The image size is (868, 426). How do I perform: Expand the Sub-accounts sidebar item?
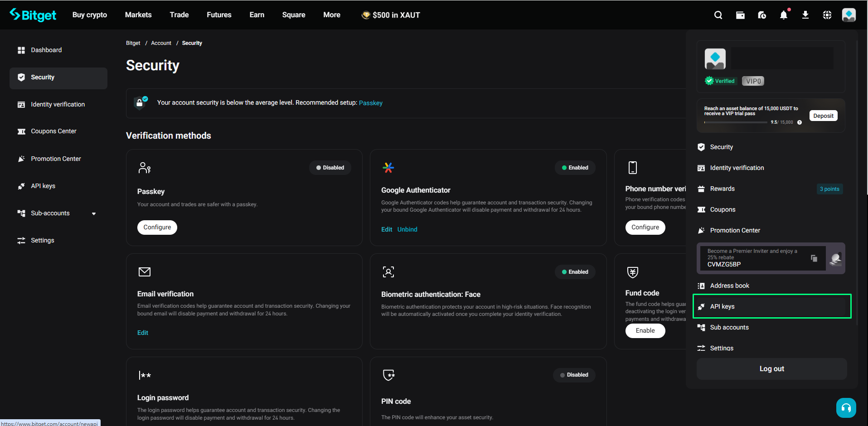[94, 213]
